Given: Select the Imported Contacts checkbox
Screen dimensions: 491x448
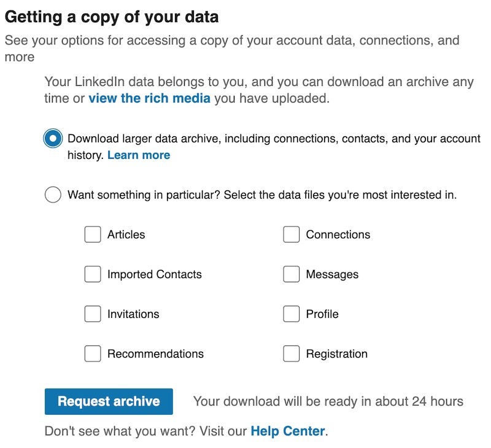Looking at the screenshot, I should [92, 274].
